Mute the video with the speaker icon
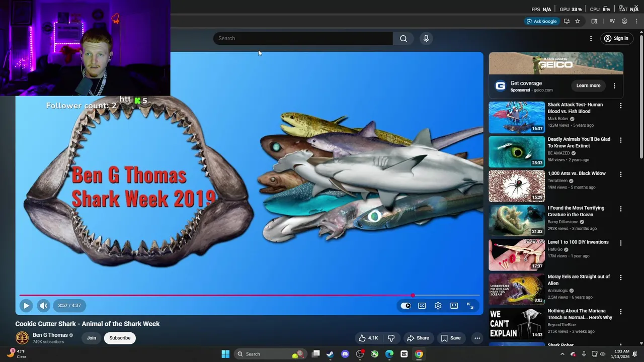 (44, 305)
